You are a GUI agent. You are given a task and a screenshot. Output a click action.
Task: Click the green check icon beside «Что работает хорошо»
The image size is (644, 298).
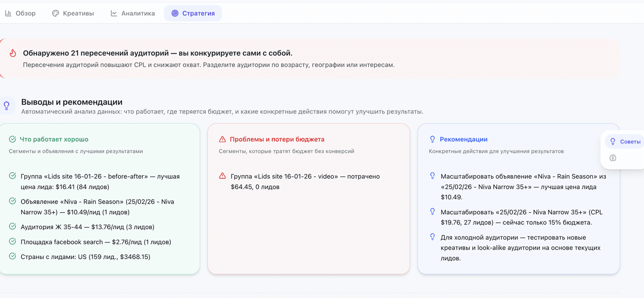point(11,139)
